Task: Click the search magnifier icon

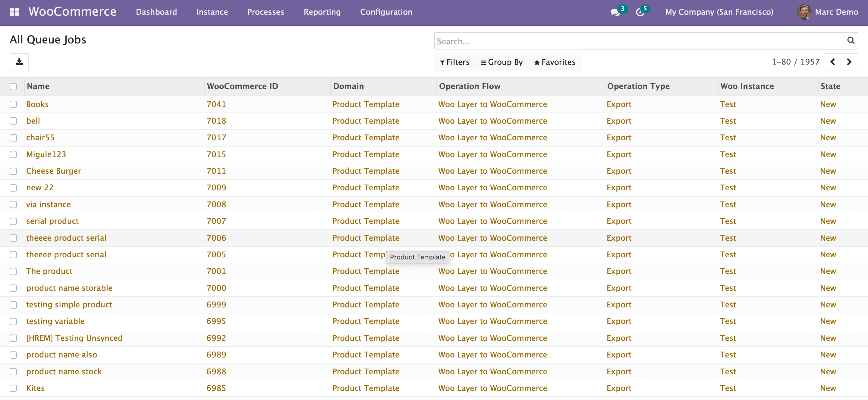Action: point(851,41)
